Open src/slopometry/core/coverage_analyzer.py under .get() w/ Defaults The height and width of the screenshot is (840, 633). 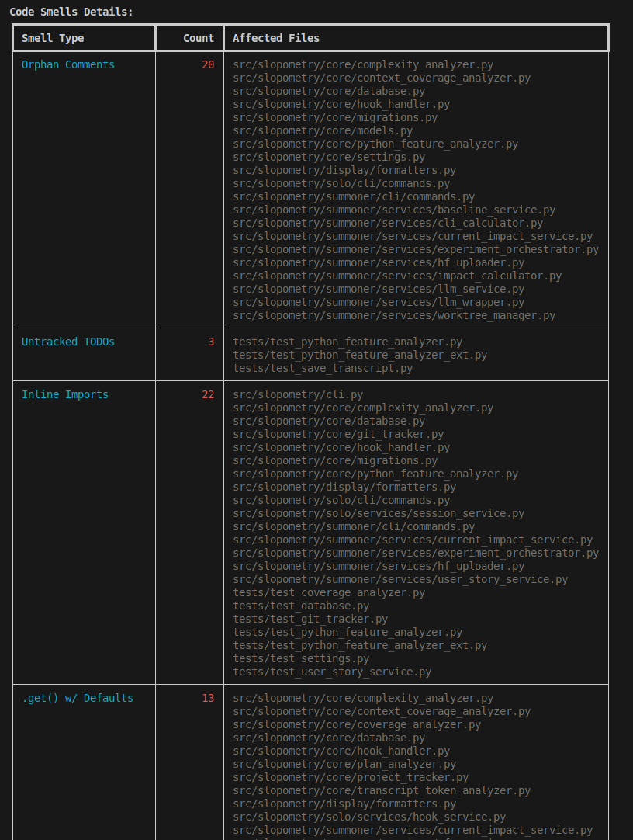tap(355, 724)
